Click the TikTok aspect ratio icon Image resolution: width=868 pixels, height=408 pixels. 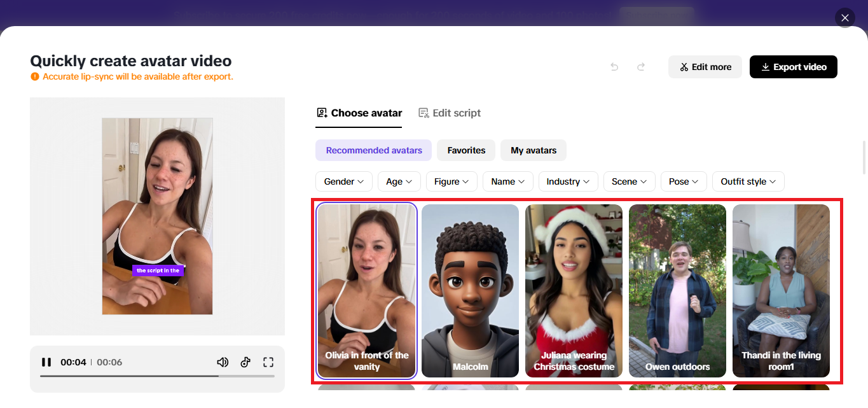[245, 362]
